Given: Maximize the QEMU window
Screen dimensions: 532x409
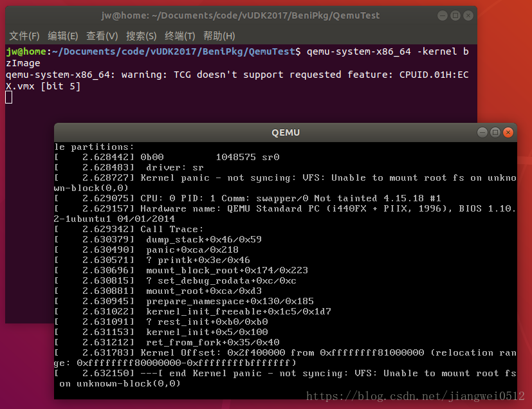Looking at the screenshot, I should [495, 132].
